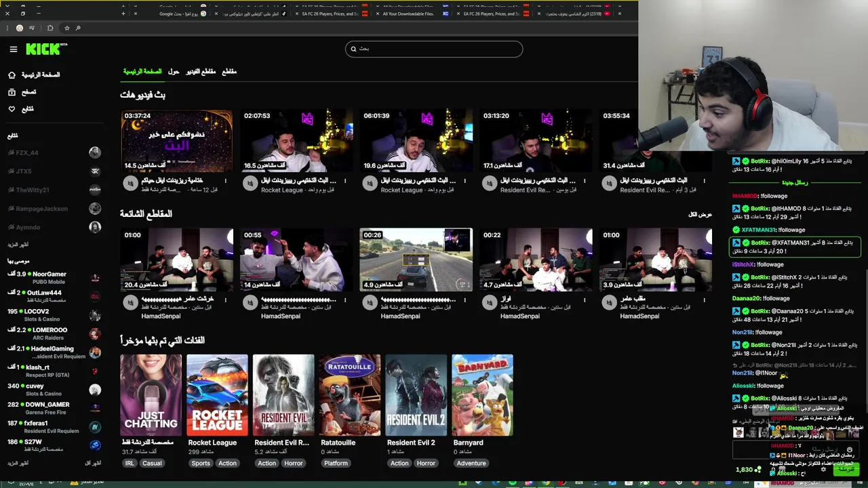Click channel avatar under the 00:26 clip

pos(370,302)
